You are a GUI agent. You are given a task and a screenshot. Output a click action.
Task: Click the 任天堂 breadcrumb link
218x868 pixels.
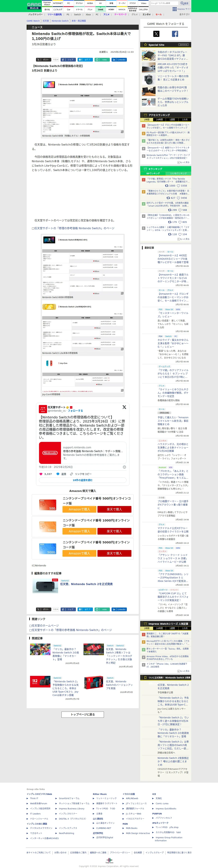46,21
